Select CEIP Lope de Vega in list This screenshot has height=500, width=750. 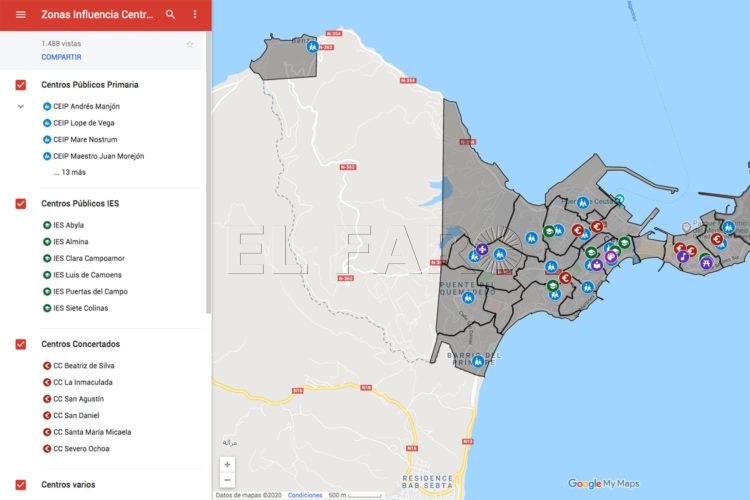tap(82, 123)
